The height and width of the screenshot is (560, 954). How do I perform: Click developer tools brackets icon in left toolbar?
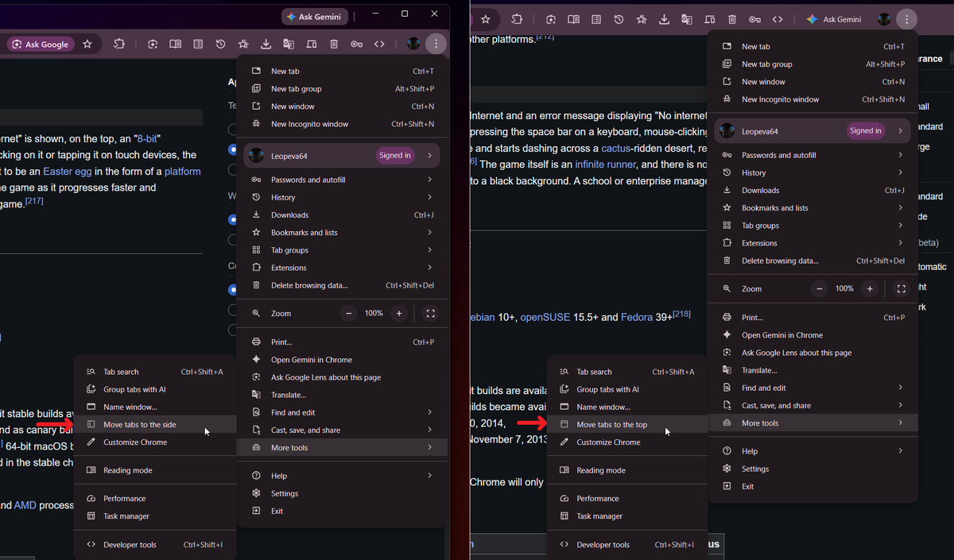tap(379, 44)
